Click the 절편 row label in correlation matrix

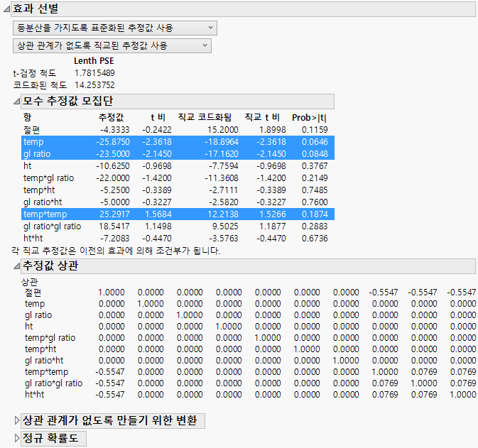[33, 293]
